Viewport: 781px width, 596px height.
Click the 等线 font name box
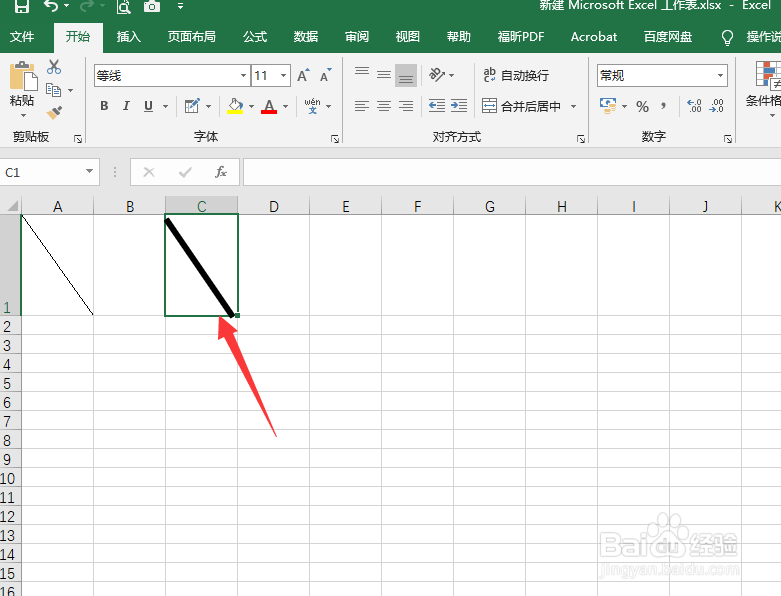click(x=167, y=76)
